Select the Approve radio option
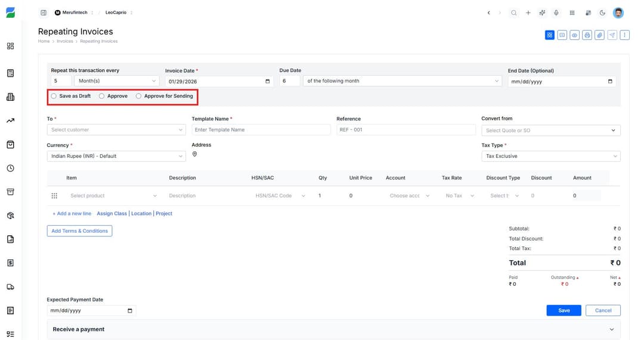Viewport: 644px width, 340px height. [x=101, y=96]
